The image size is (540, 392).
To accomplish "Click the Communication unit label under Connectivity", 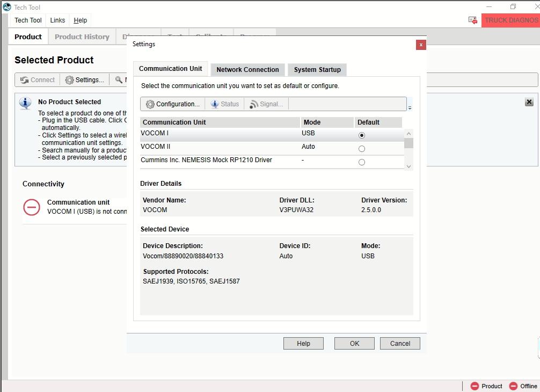I will click(x=78, y=202).
